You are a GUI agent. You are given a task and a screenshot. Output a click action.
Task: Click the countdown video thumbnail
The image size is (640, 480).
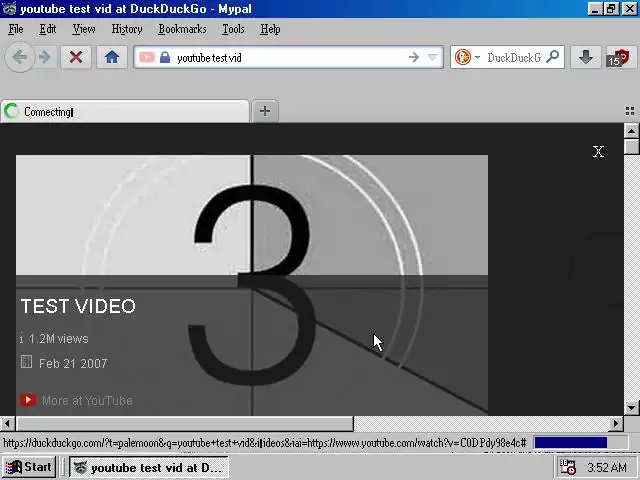point(252,285)
